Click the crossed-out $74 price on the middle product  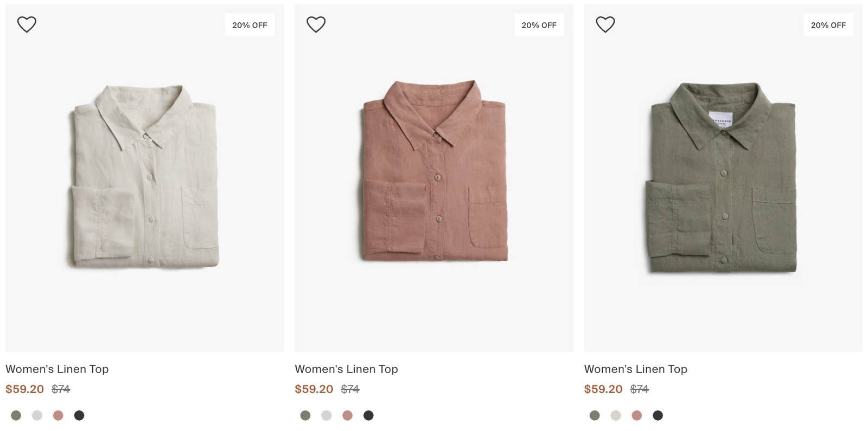tap(349, 389)
